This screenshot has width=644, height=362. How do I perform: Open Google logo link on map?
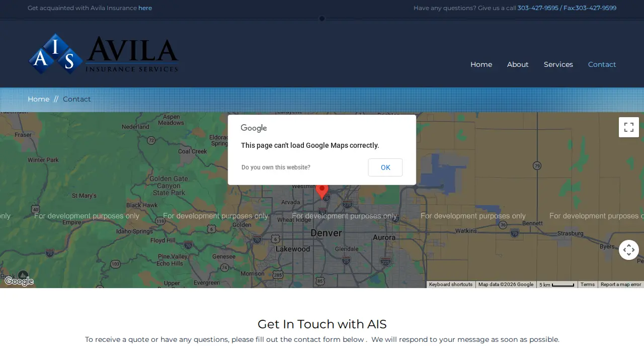click(19, 281)
